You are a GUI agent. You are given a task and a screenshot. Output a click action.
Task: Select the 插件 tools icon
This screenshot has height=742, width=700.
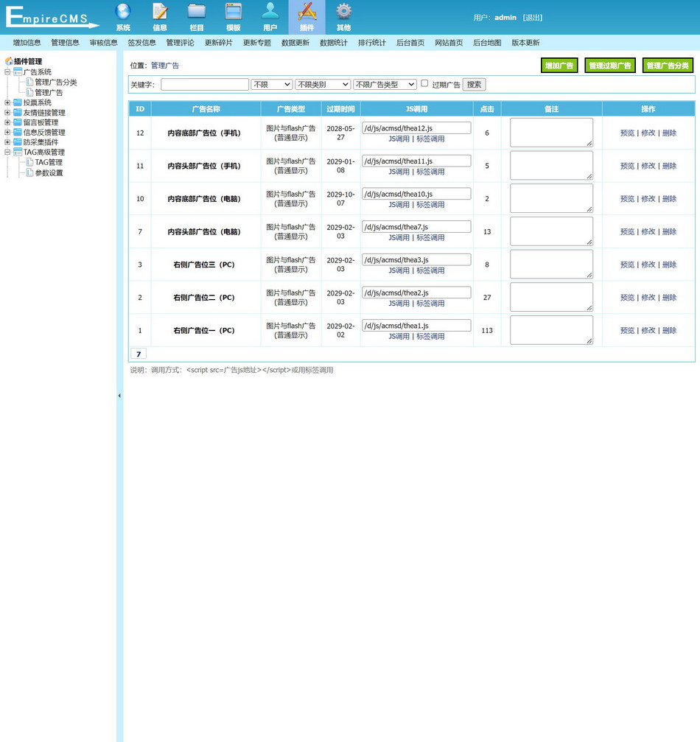coord(307,12)
